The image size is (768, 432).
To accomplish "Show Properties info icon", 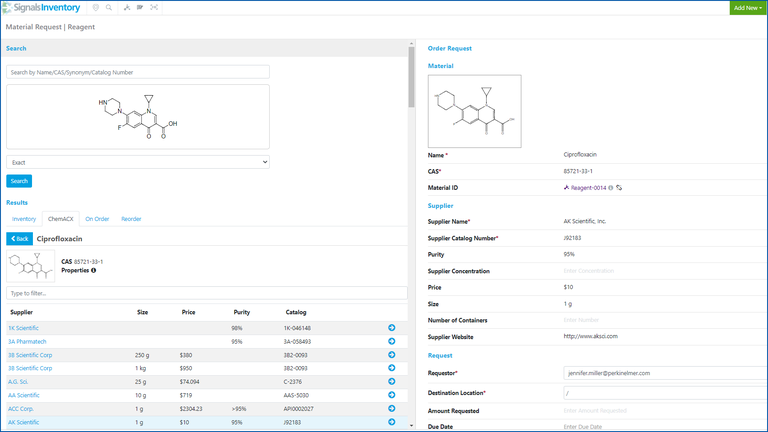I will (94, 270).
